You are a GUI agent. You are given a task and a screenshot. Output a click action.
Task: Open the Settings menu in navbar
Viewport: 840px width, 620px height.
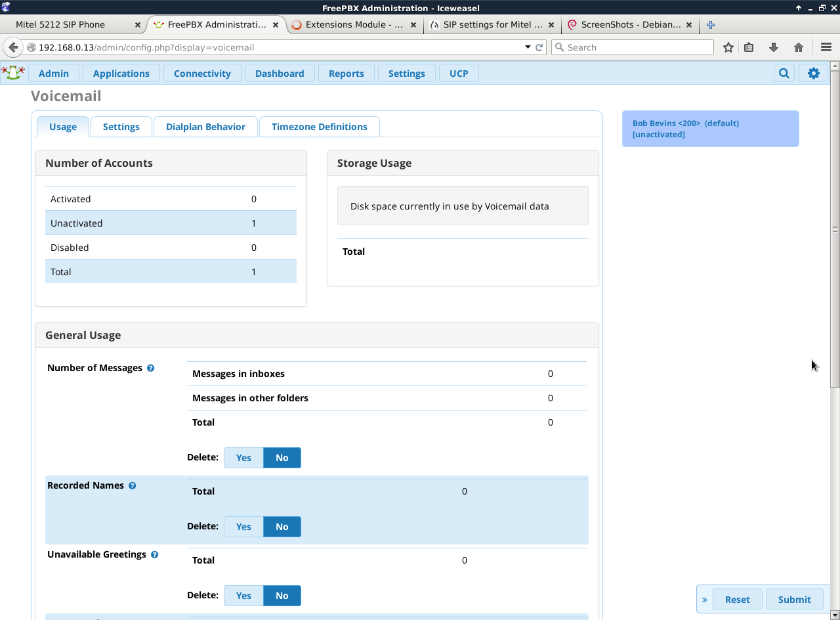(407, 73)
